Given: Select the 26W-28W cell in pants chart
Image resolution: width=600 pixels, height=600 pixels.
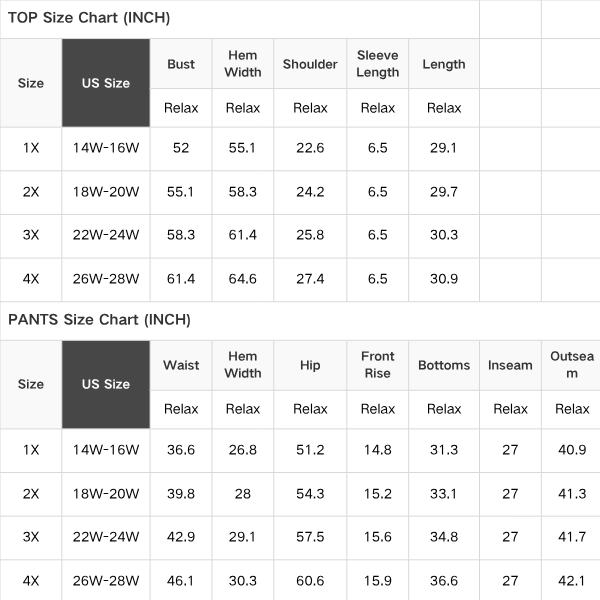Looking at the screenshot, I should (x=106, y=580).
